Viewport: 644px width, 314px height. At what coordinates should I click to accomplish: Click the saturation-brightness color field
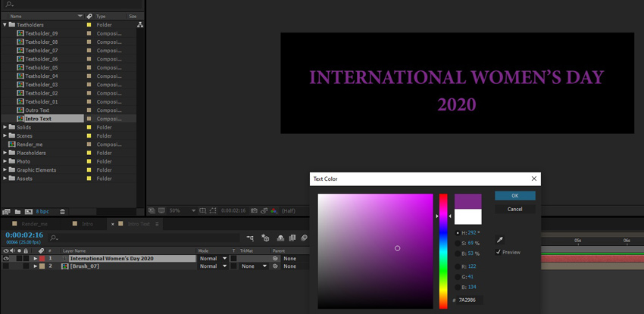point(375,251)
